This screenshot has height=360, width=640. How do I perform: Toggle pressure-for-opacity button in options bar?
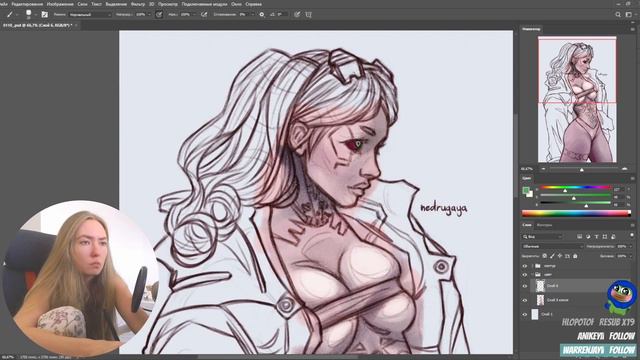point(159,15)
